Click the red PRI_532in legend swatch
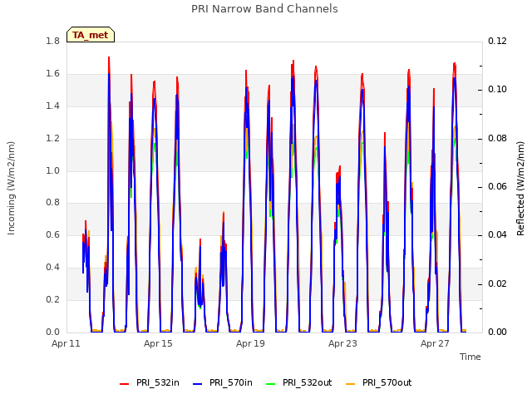The height and width of the screenshot is (399, 532). click(124, 384)
